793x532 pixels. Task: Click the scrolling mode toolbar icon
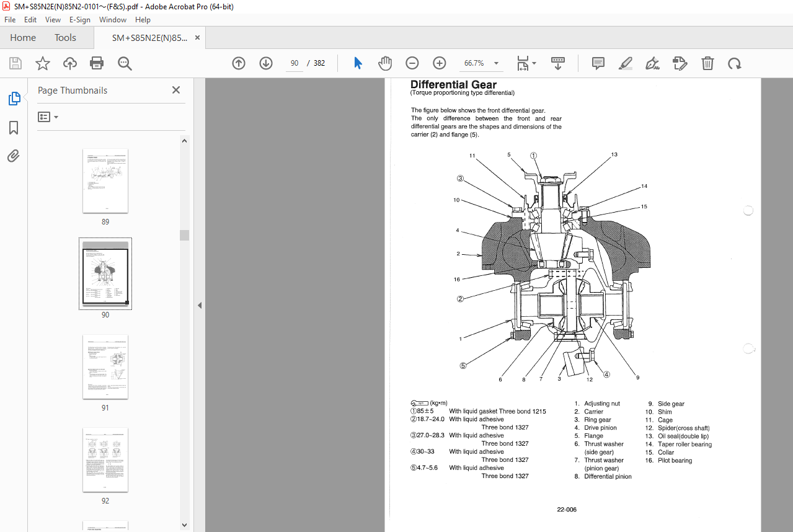click(x=557, y=63)
